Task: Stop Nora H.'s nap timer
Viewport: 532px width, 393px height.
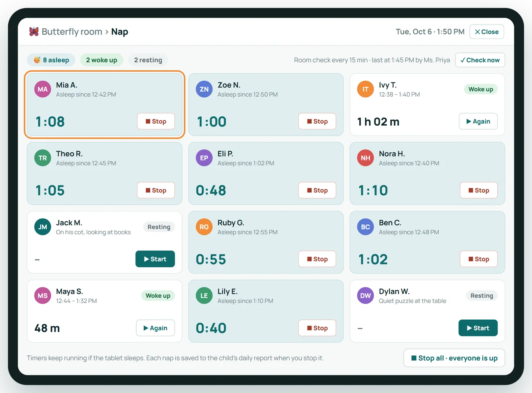Action: (479, 190)
